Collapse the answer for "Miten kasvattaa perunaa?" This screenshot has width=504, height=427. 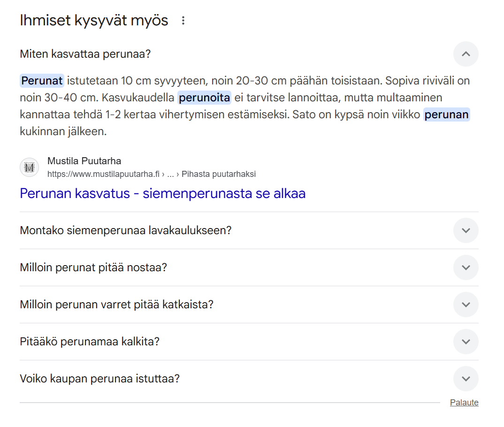click(x=466, y=54)
